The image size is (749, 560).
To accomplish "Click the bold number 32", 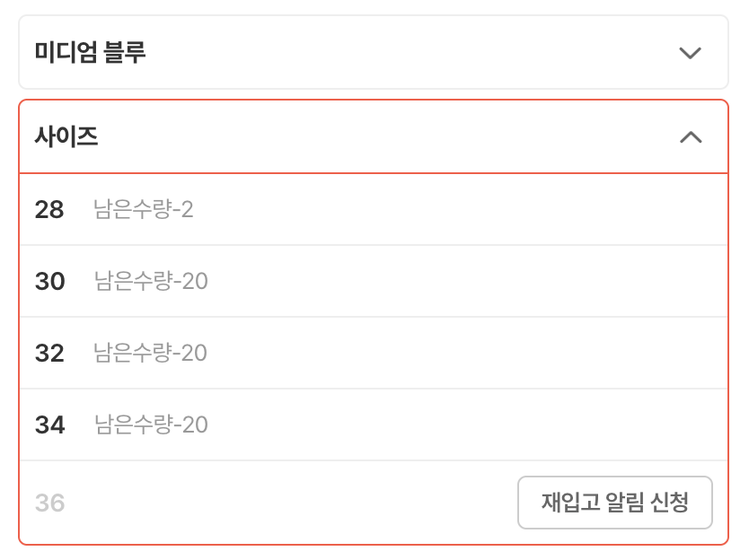I will [x=49, y=354].
